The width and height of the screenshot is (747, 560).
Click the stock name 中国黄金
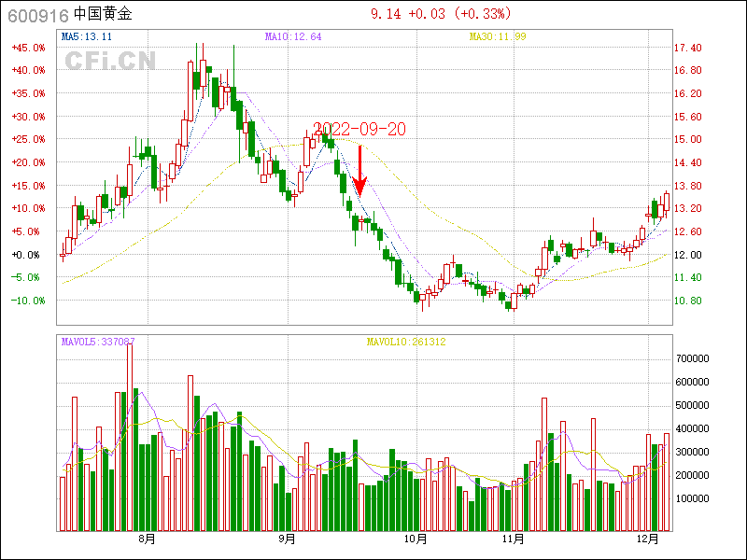[103, 15]
